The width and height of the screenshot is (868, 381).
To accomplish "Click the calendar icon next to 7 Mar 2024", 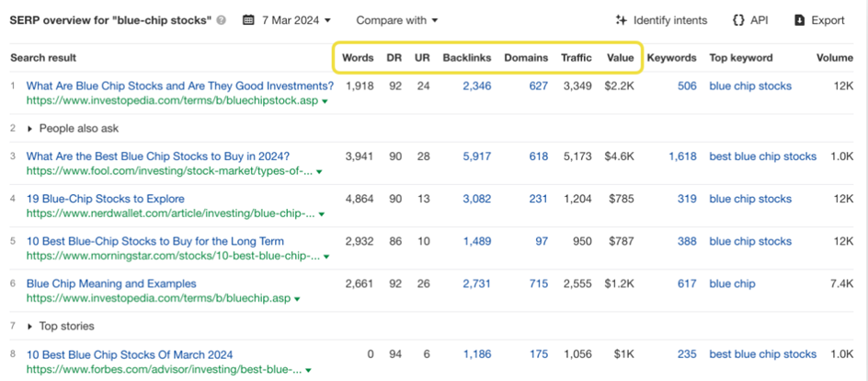I will 248,20.
